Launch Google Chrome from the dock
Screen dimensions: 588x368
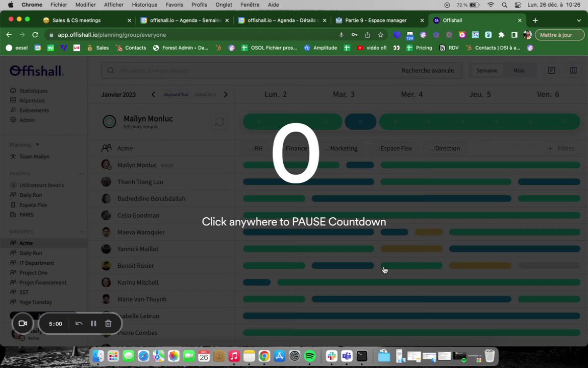coord(264,356)
